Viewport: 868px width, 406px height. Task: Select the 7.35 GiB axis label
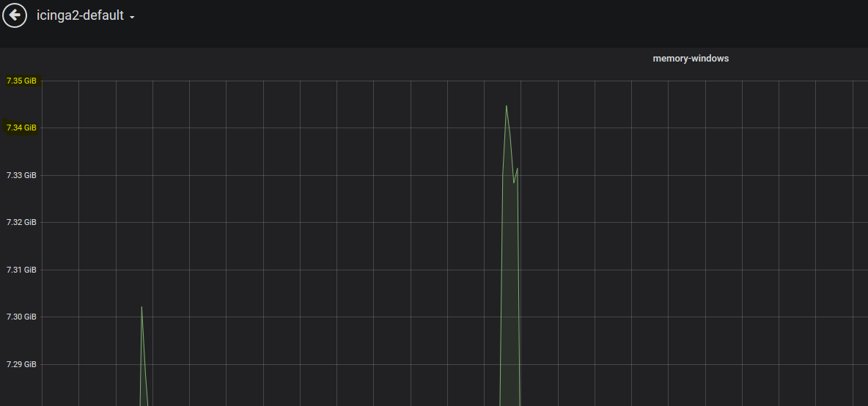21,81
